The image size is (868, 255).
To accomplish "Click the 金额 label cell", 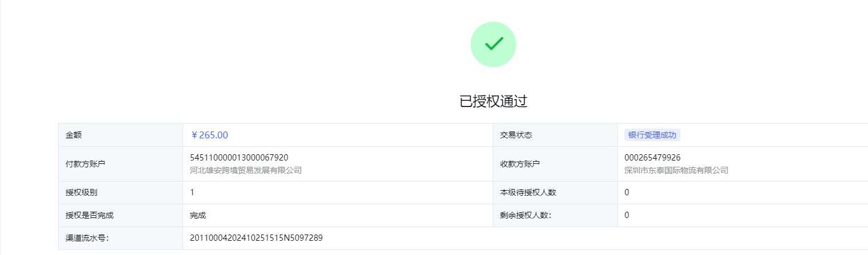I will point(120,135).
